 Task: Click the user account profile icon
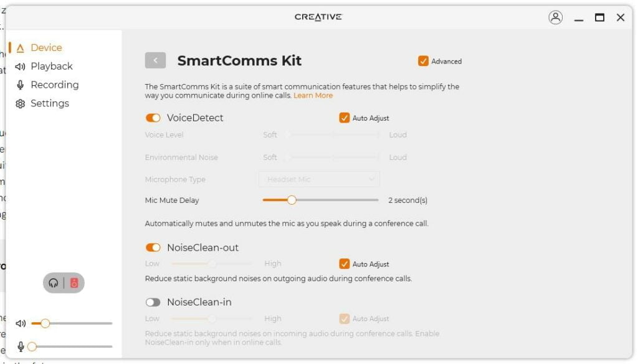pyautogui.click(x=555, y=17)
